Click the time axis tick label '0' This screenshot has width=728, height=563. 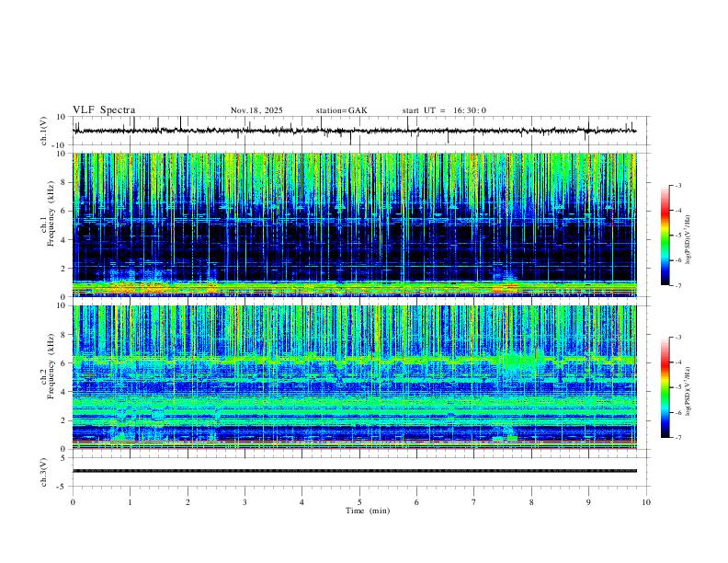[73, 502]
